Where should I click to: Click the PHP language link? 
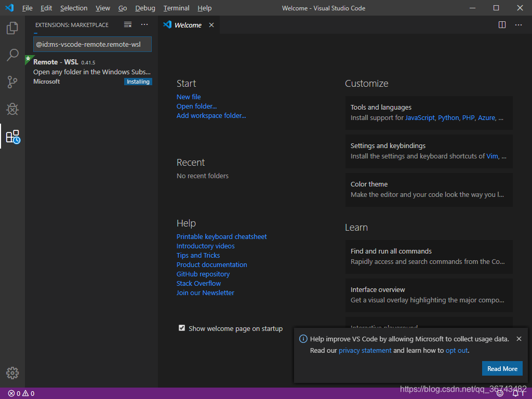[x=468, y=118]
